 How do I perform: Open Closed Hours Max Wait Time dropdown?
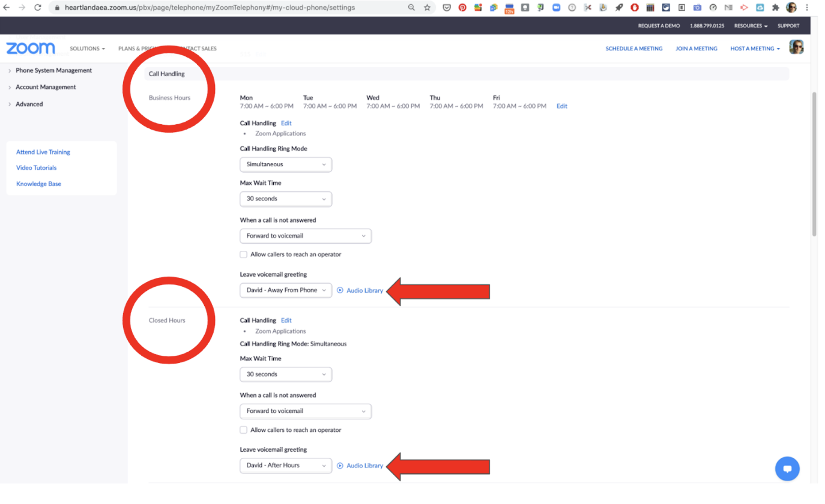286,374
